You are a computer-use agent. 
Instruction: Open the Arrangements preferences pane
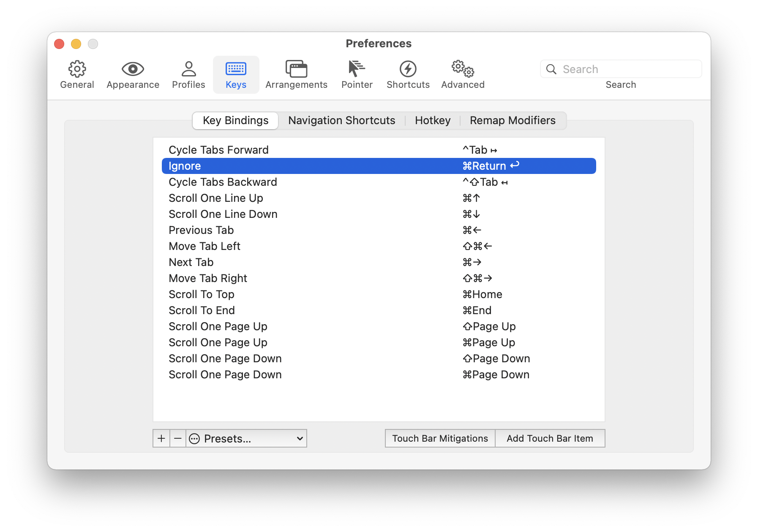pos(296,75)
